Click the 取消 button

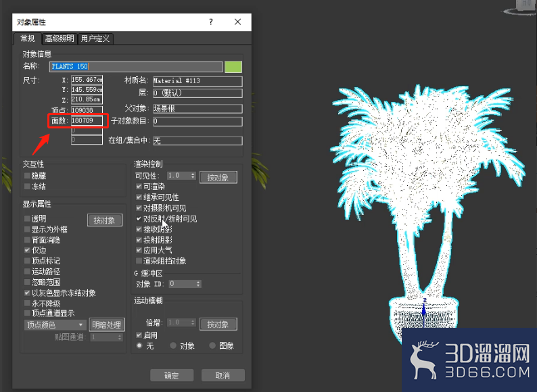tap(223, 375)
